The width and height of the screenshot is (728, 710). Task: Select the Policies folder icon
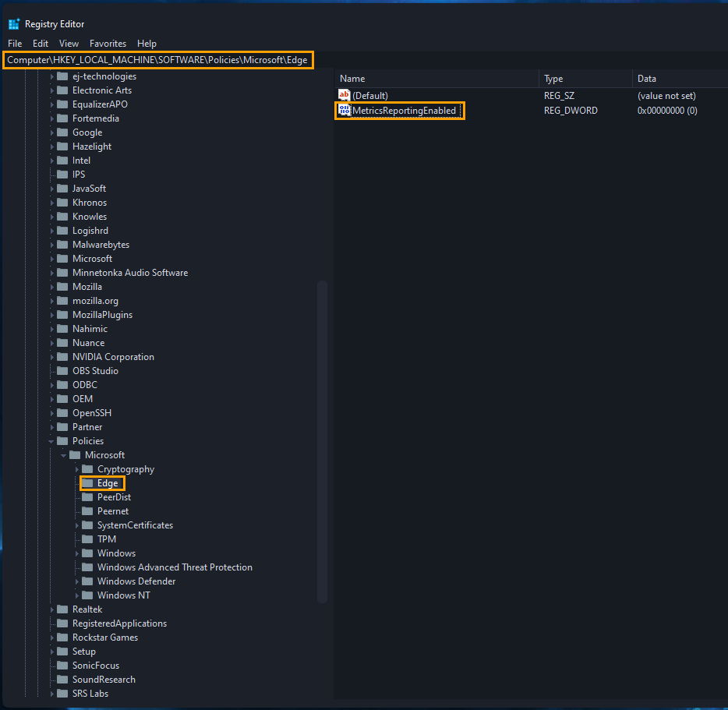coord(62,440)
